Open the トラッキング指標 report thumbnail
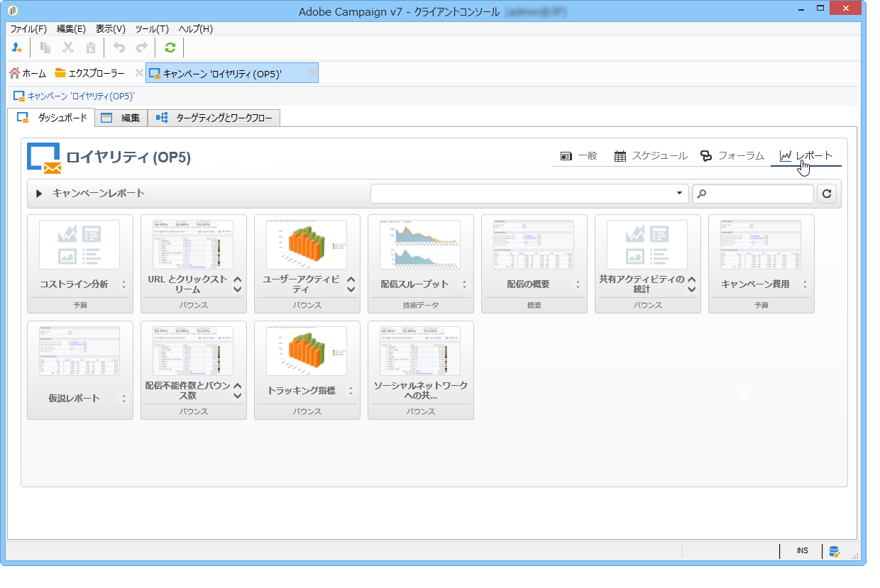 [x=307, y=351]
